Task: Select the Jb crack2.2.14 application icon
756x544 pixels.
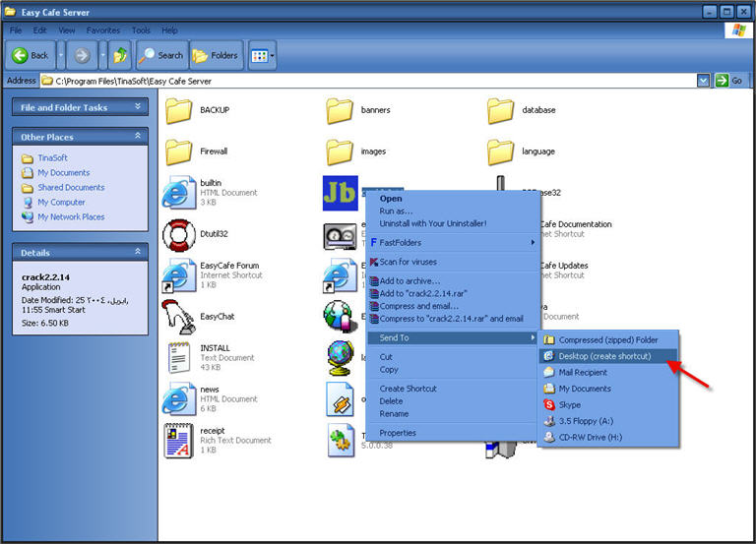Action: (x=341, y=193)
